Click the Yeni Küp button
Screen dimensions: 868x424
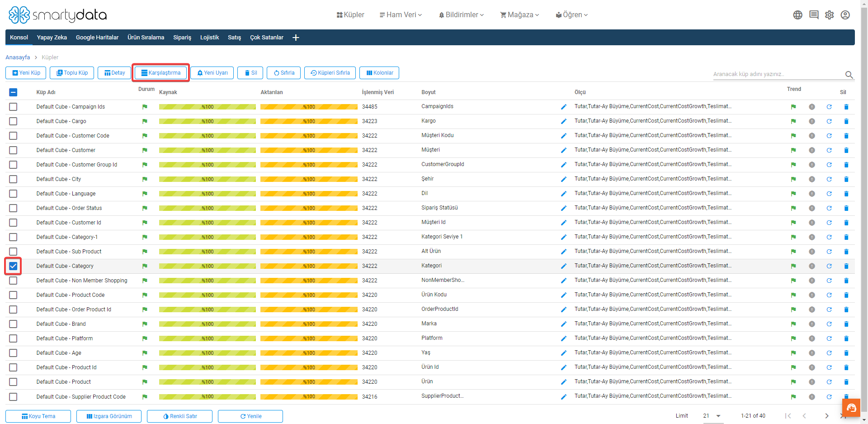[26, 73]
